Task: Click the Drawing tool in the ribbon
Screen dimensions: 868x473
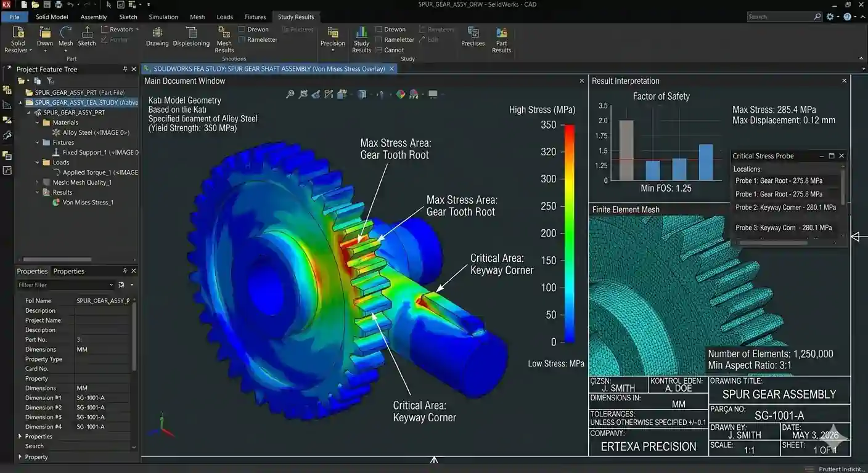Action: click(157, 37)
